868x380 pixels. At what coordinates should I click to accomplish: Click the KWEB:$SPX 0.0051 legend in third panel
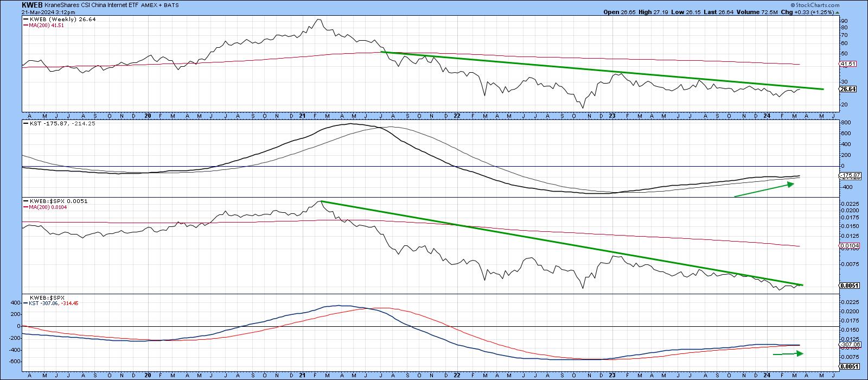tap(56, 201)
